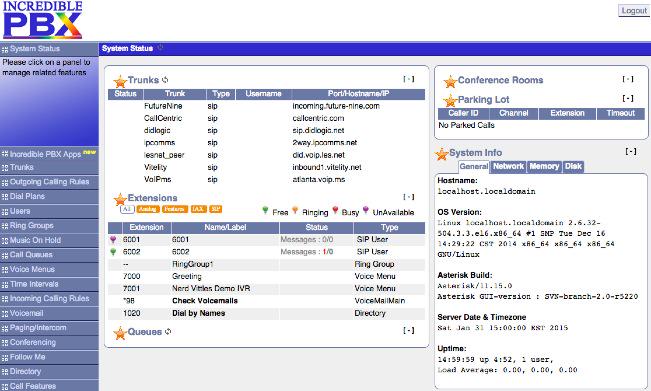Open Conferencing page
The height and width of the screenshot is (391, 651).
[49, 342]
